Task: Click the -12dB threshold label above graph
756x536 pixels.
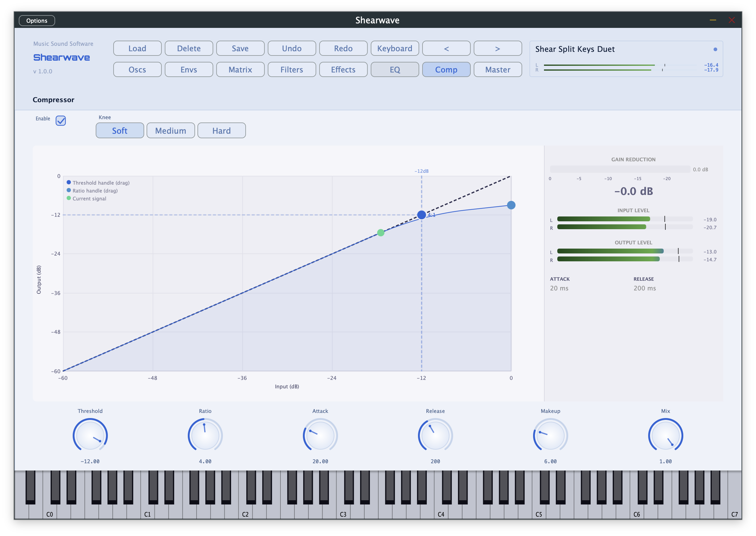Action: [x=421, y=171]
